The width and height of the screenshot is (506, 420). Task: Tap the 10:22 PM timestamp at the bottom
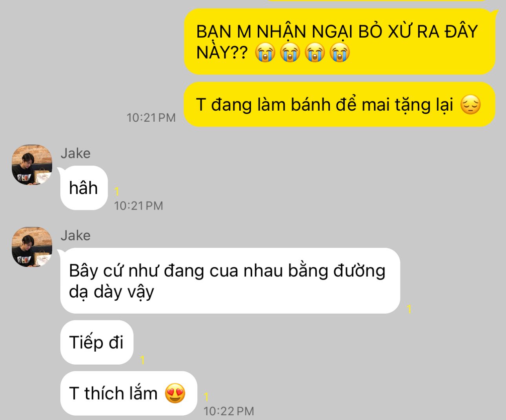click(x=229, y=411)
